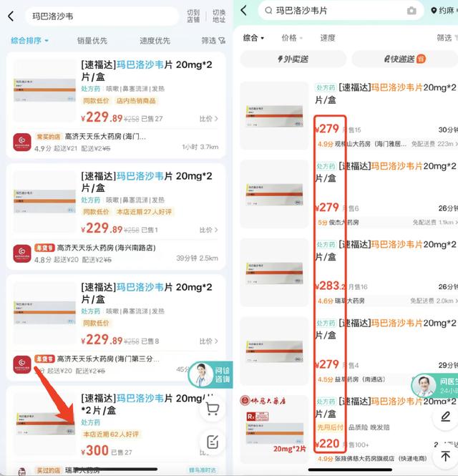Tap 比价 link on first product
Screen dimensions: 458x476
tap(208, 119)
